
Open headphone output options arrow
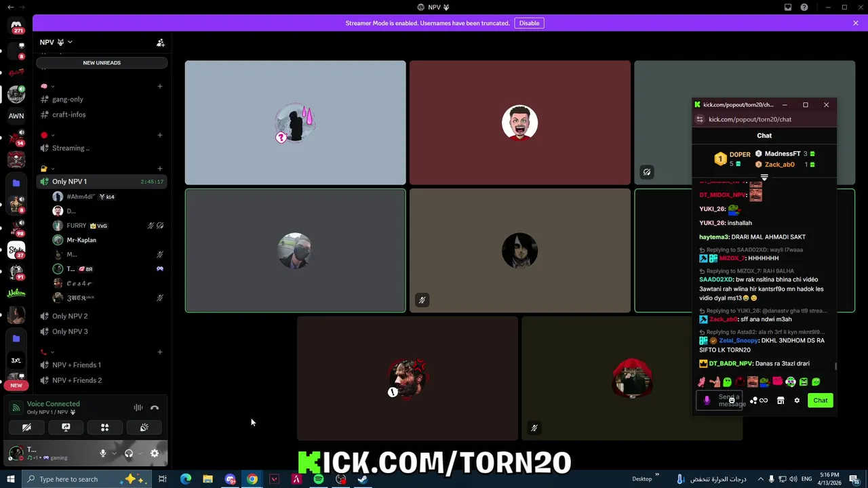pos(140,453)
